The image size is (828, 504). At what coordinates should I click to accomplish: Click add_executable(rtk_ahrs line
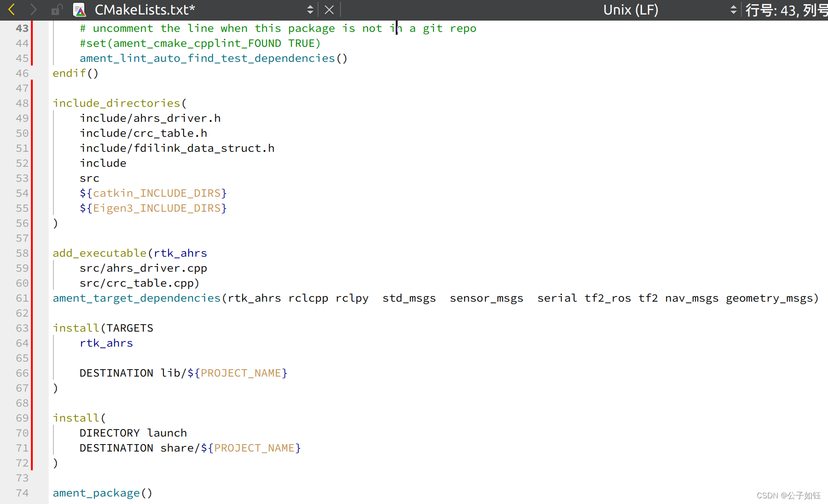tap(130, 253)
